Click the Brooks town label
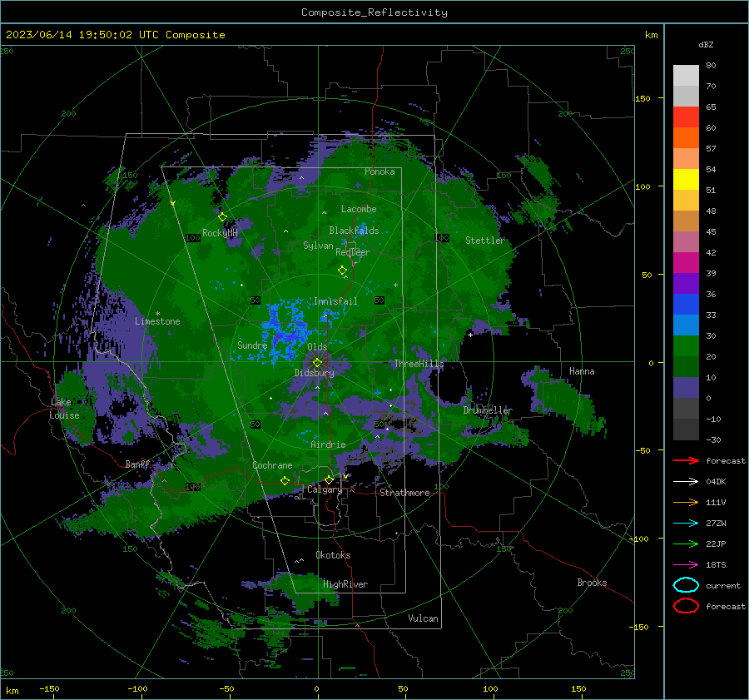 (x=592, y=583)
